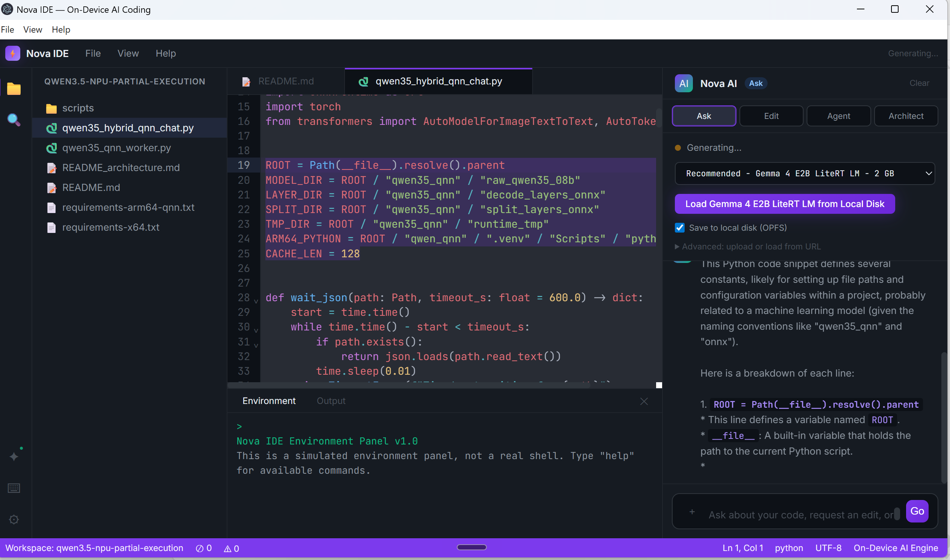This screenshot has width=950, height=560.
Task: Toggle Save to local disk (OPFS) checkbox
Action: 679,228
